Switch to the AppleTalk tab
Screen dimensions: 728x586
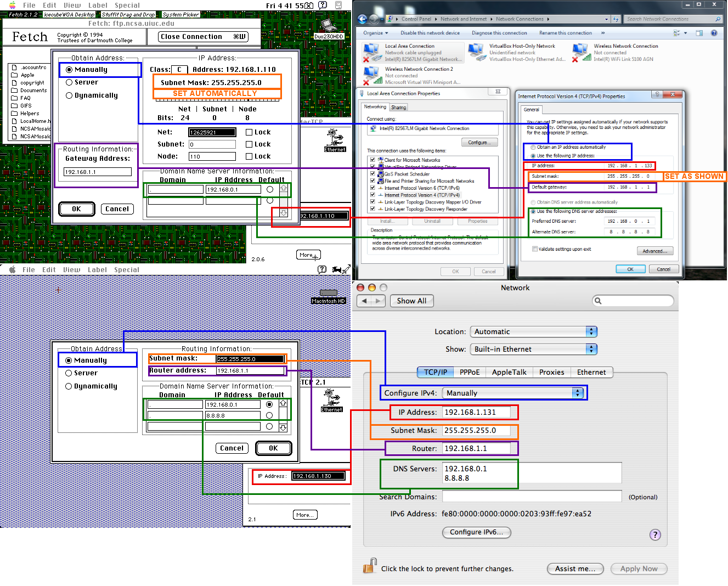[x=509, y=372]
